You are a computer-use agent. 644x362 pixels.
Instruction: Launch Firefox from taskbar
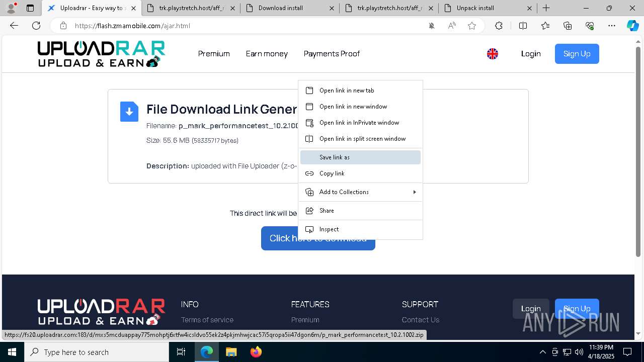point(256,352)
